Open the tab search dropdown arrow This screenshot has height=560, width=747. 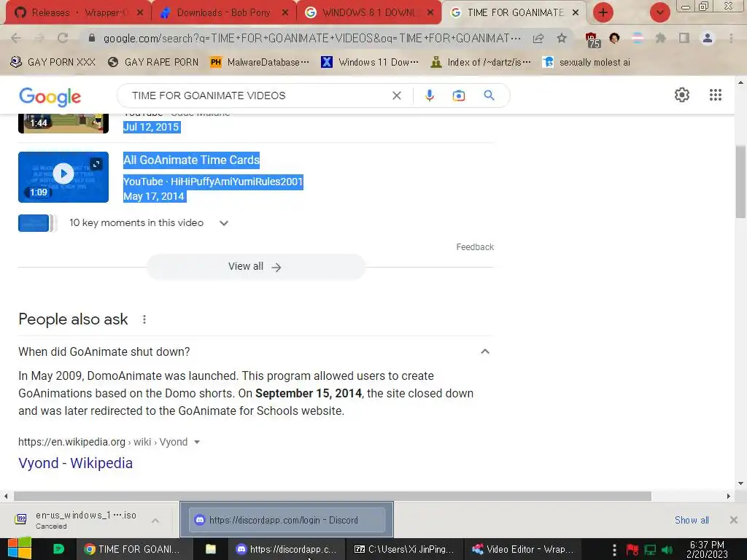click(659, 13)
